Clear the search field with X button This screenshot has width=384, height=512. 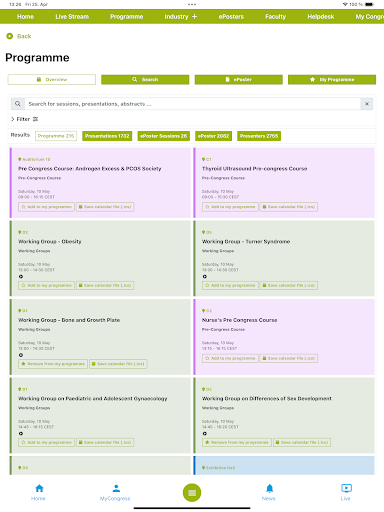coord(367,104)
